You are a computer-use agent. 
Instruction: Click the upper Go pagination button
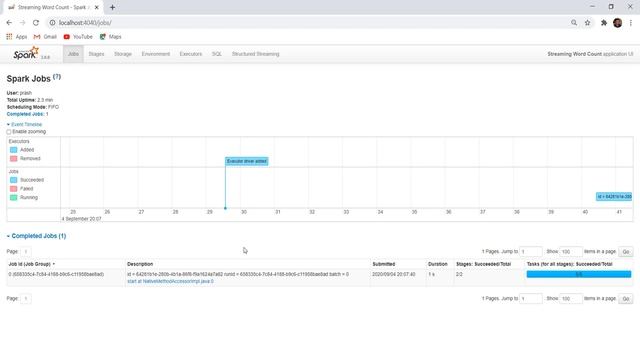pyautogui.click(x=626, y=252)
